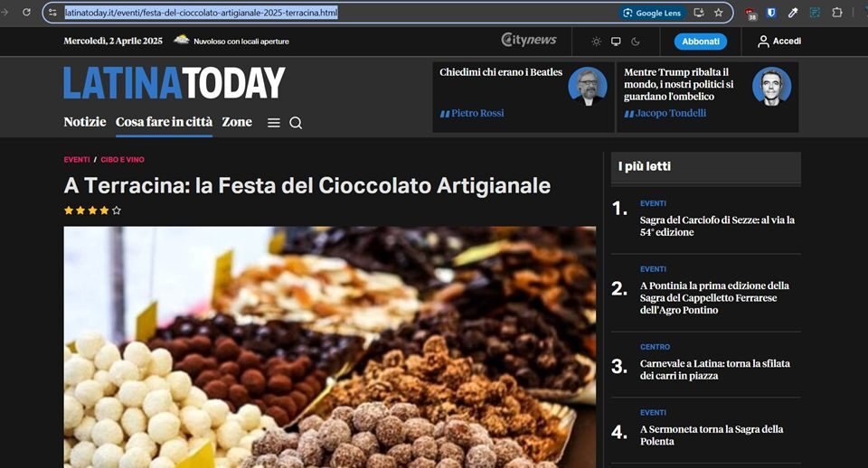
Task: Bookmark this page with the star icon
Action: click(719, 12)
